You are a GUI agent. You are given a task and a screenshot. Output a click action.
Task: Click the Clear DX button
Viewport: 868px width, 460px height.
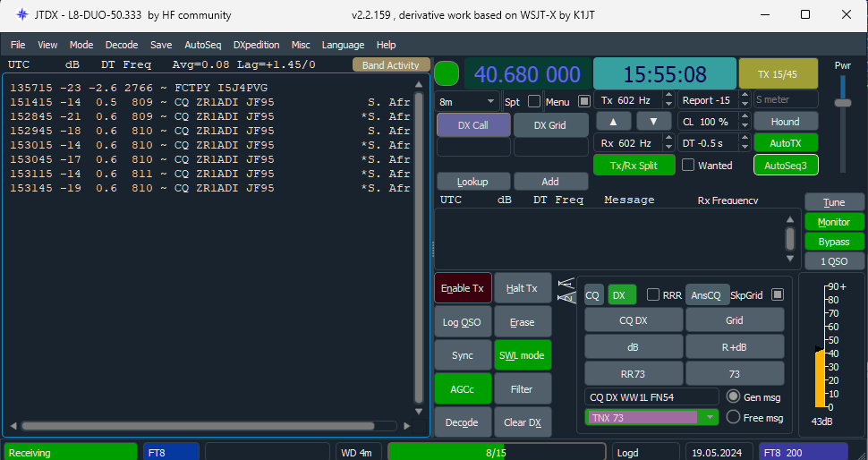point(523,422)
